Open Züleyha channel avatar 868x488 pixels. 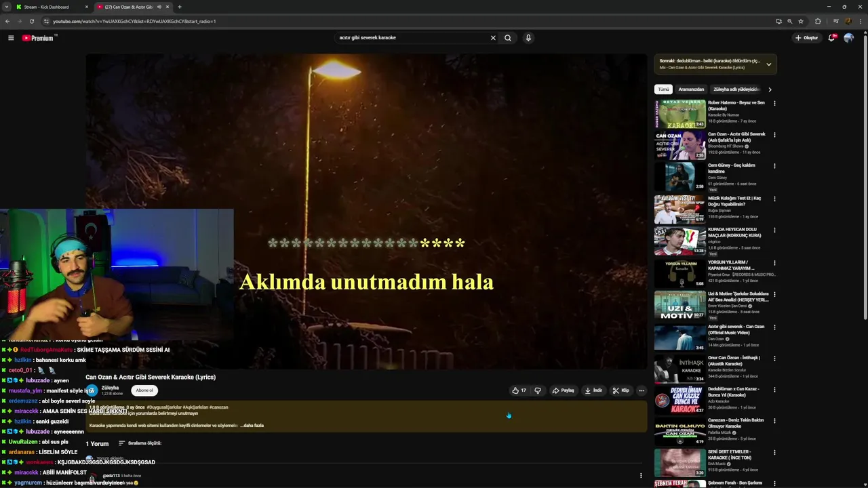[92, 390]
